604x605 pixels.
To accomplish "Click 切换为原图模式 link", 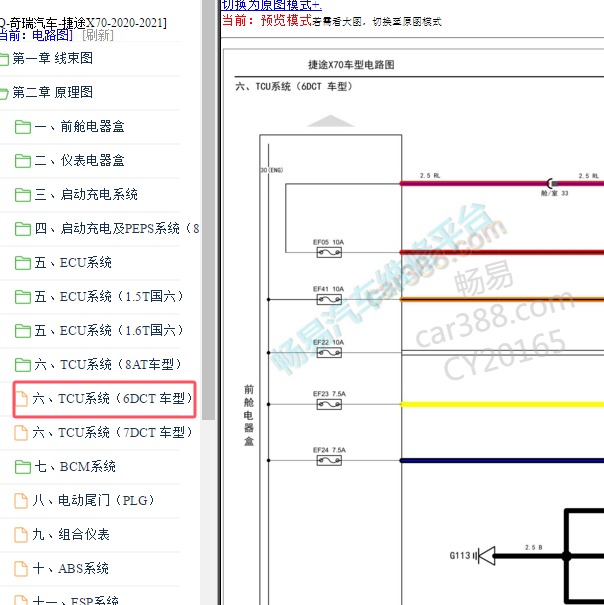I will [x=271, y=5].
